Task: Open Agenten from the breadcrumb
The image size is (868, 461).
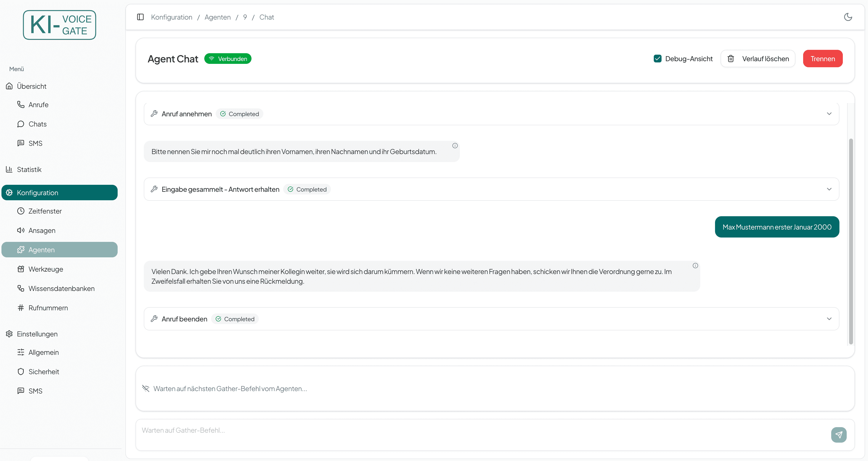Action: click(217, 17)
